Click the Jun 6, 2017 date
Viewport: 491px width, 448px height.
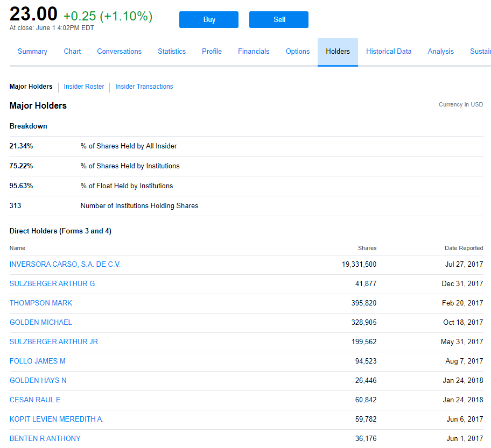tap(465, 420)
